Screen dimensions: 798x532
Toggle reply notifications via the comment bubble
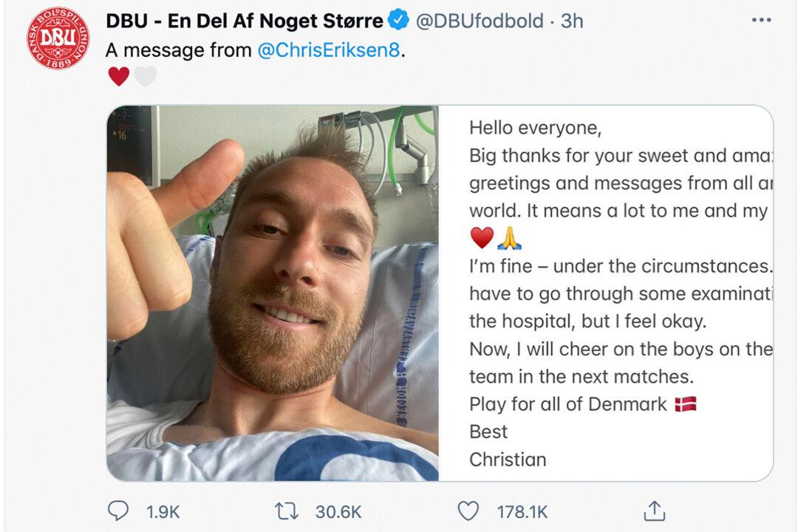(x=120, y=510)
